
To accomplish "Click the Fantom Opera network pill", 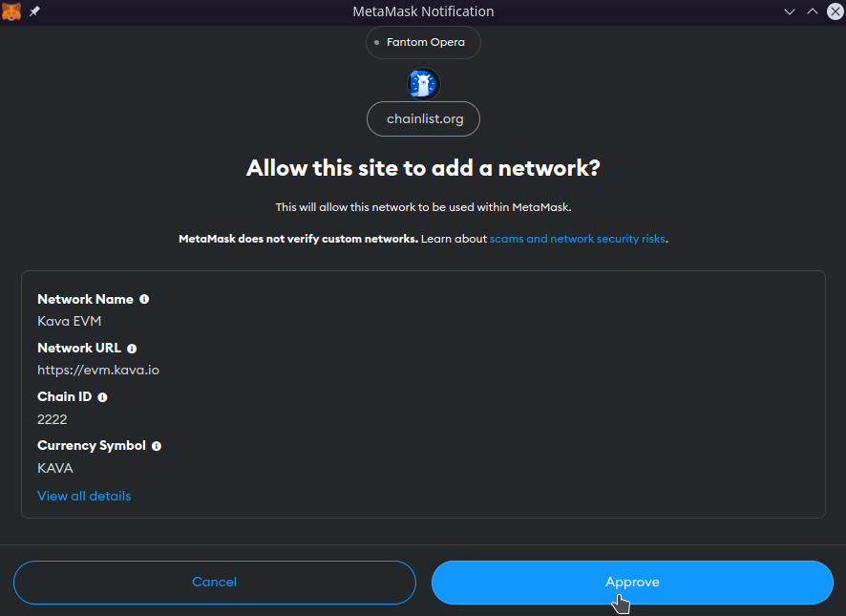I will pyautogui.click(x=423, y=43).
